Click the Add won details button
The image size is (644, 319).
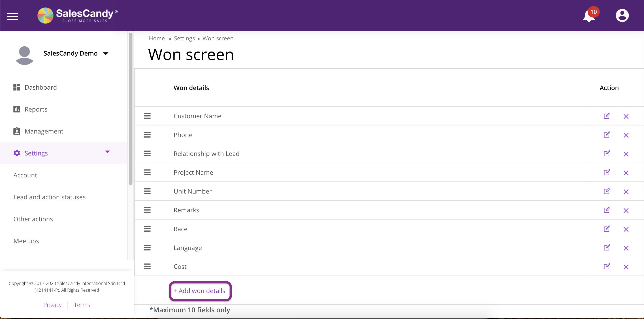click(x=200, y=291)
